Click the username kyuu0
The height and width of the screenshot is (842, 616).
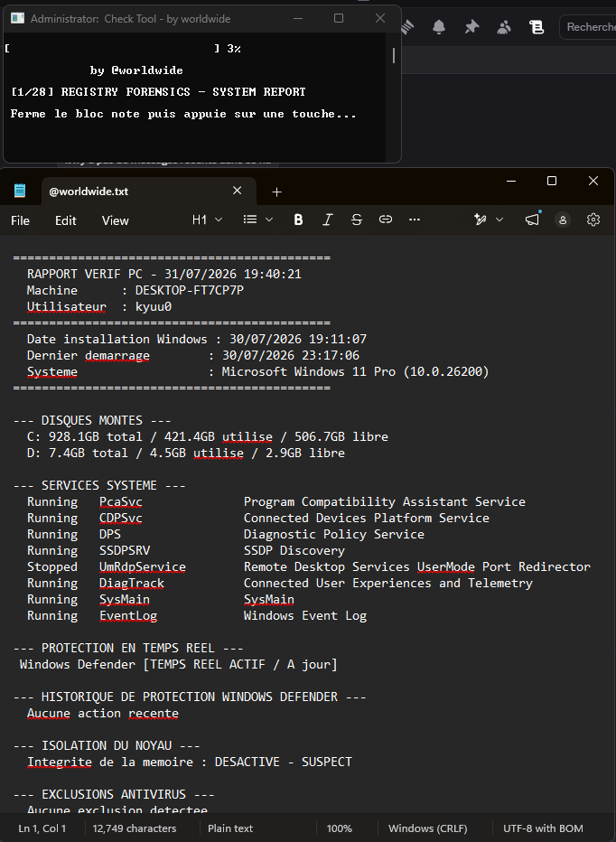click(154, 306)
